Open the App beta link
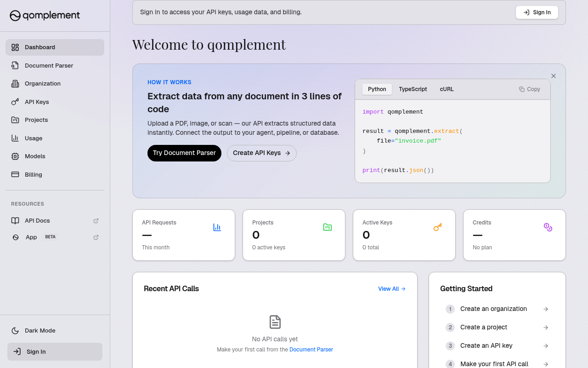588x368 pixels. coord(55,237)
